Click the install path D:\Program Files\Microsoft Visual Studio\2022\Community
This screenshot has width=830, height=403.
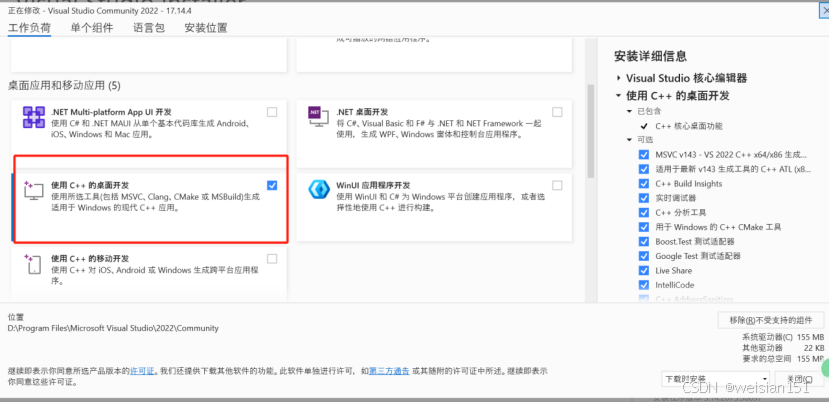click(113, 328)
